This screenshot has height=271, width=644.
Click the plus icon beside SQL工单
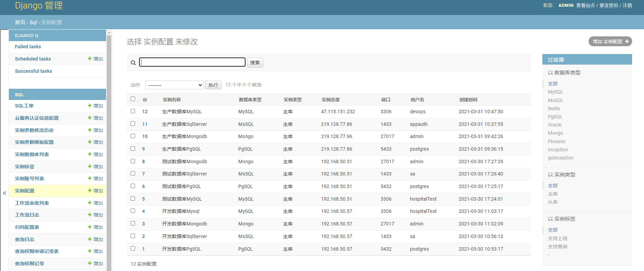90,105
